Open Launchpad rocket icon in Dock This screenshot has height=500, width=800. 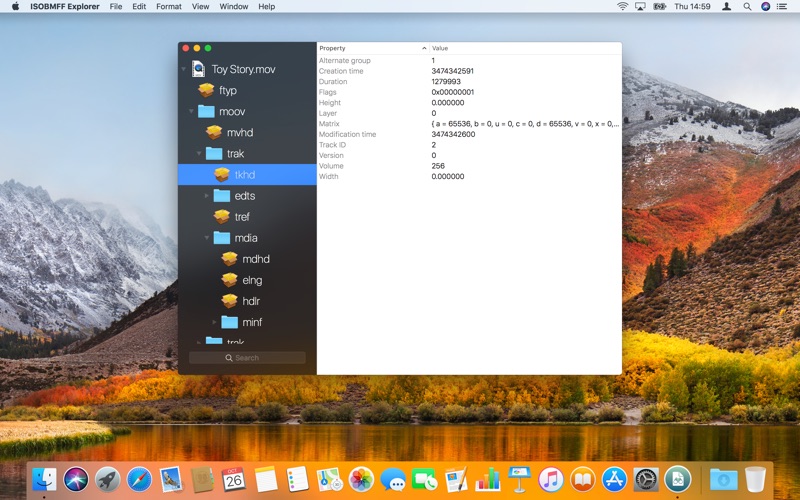[x=108, y=480]
